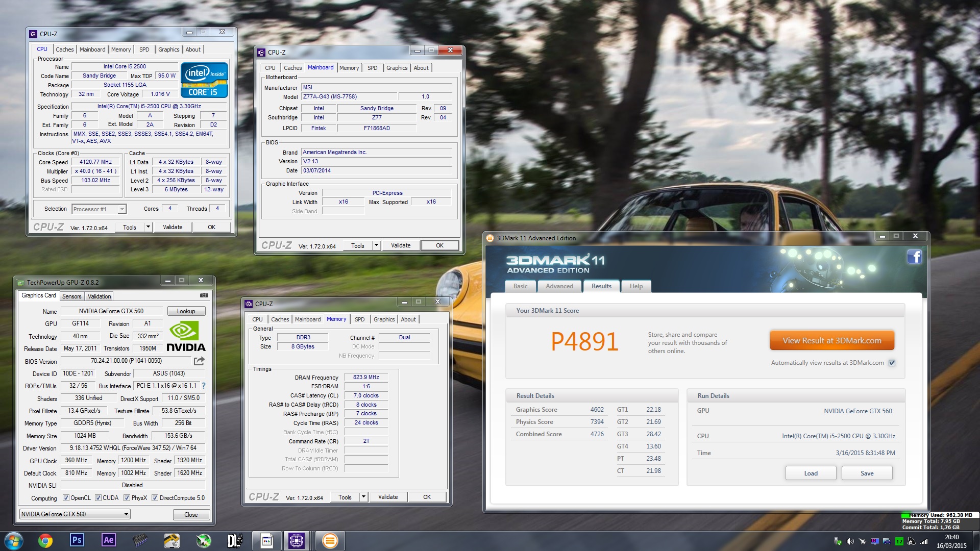This screenshot has height=551, width=980.
Task: Click the GPU-Z screenshot camera icon
Action: tap(204, 295)
